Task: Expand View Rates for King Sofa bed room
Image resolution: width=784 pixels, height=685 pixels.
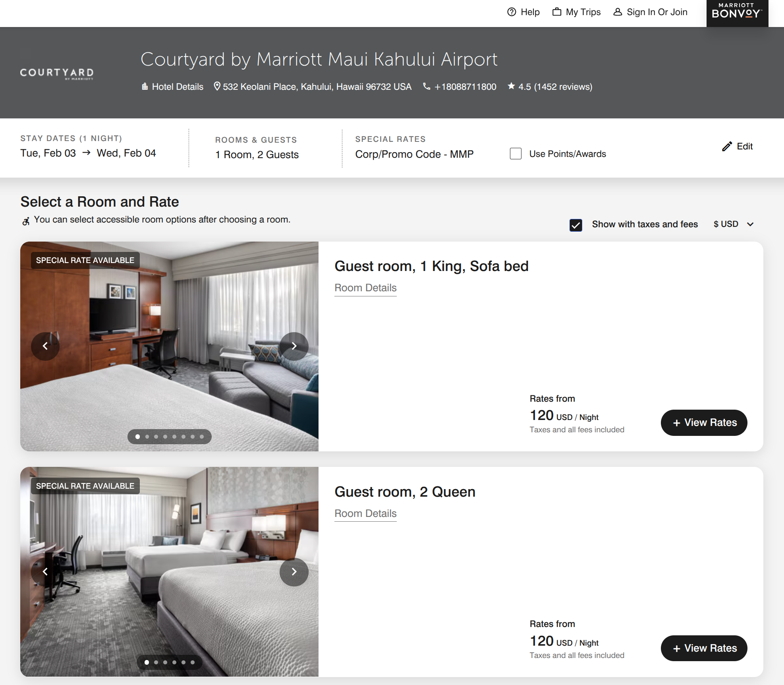Action: point(704,422)
